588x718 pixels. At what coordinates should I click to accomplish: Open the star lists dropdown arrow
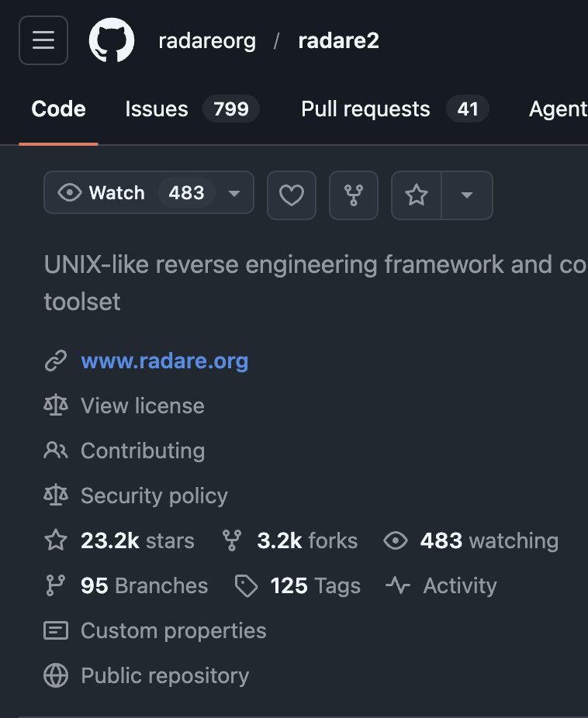467,195
